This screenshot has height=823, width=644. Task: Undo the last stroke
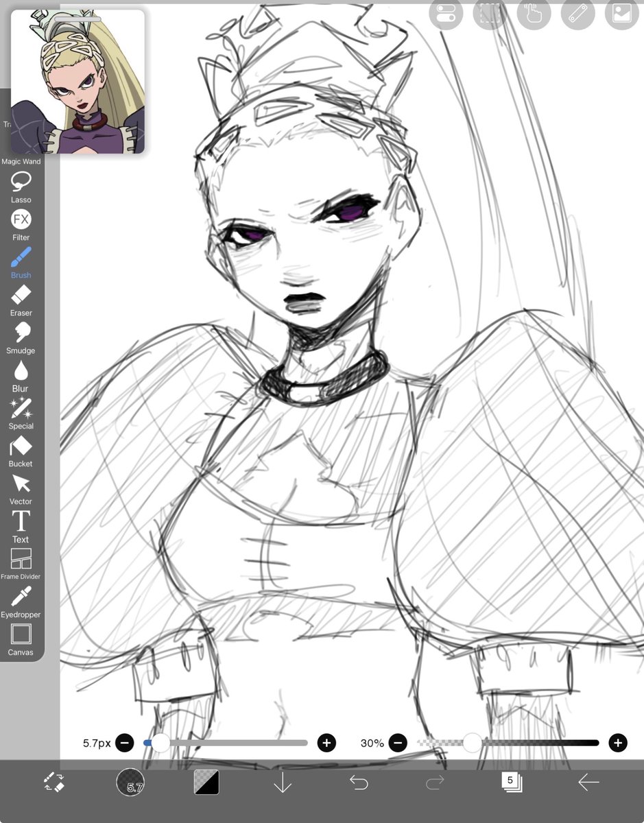(x=359, y=782)
